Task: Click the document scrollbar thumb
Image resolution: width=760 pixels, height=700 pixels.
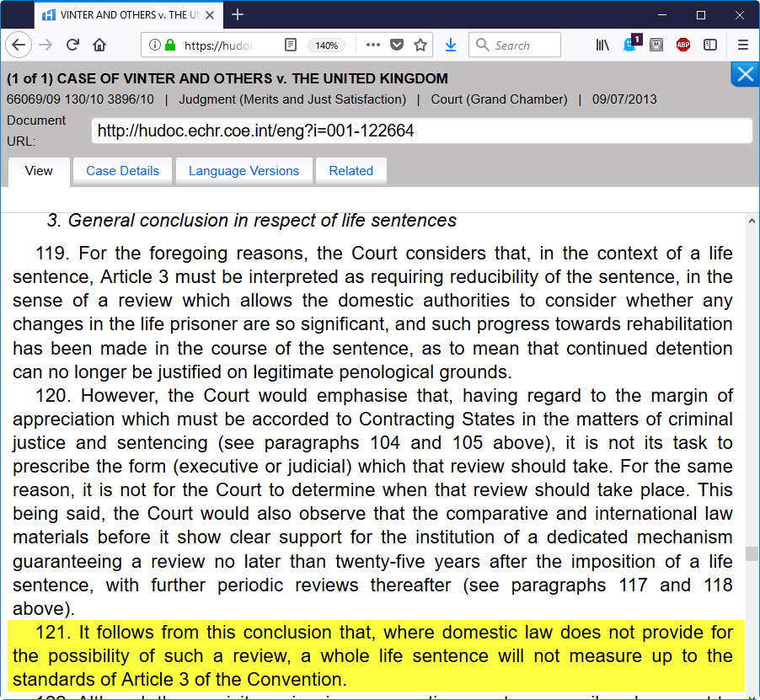Action: (x=752, y=553)
